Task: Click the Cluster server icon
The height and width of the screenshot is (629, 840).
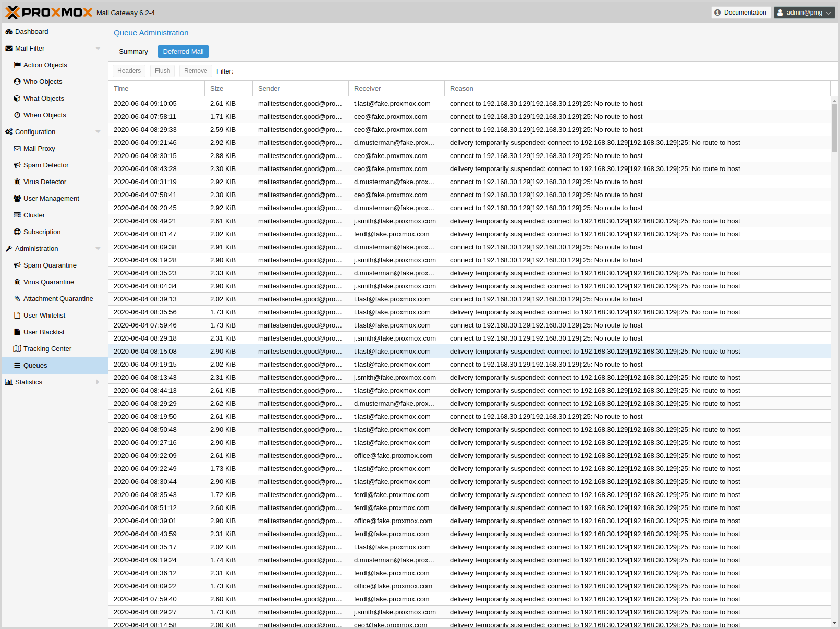Action: [x=17, y=215]
